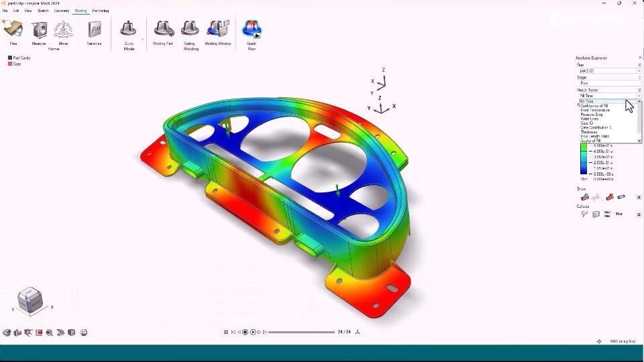Click the grey cube display icon at bottom-left
Viewport: 644px width, 362px height.
pyautogui.click(x=72, y=333)
